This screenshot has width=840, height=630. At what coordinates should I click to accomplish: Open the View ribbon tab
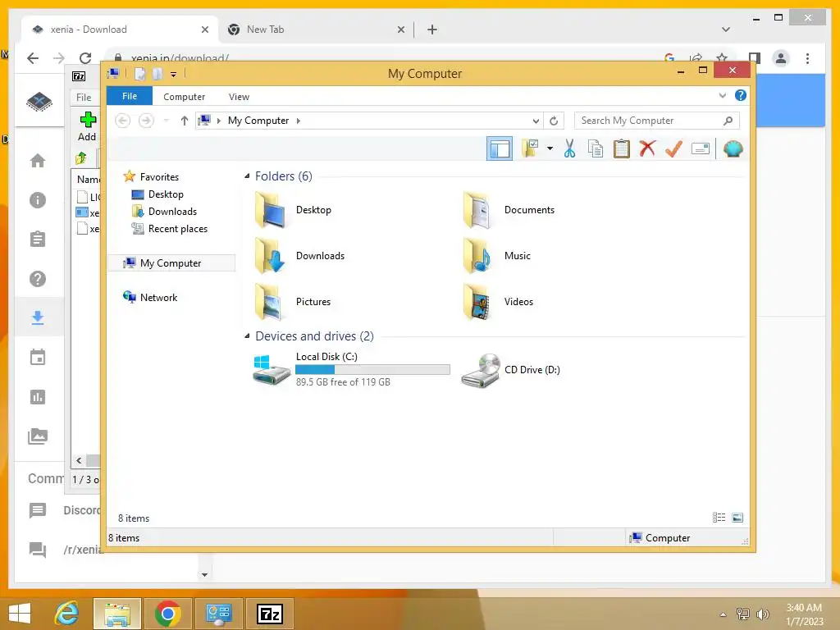239,97
